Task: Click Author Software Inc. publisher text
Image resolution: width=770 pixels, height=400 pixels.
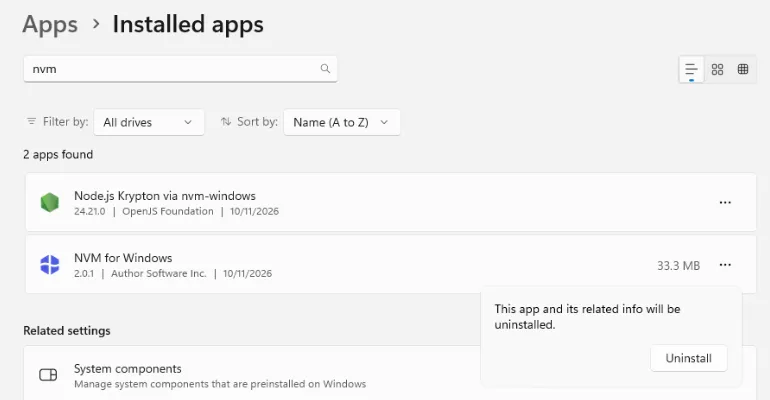Action: click(159, 273)
